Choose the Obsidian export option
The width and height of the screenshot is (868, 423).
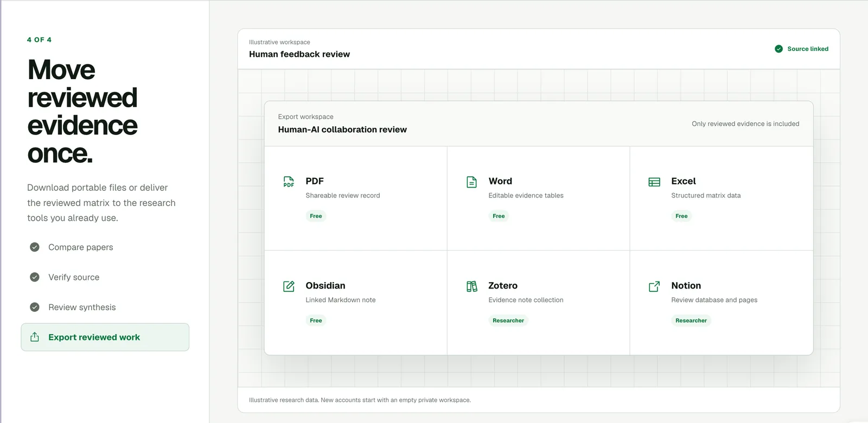tap(356, 303)
